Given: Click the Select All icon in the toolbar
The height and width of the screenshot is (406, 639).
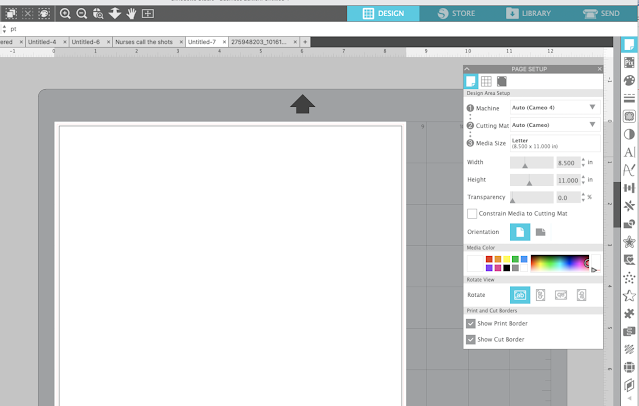Looking at the screenshot, I should tap(11, 13).
